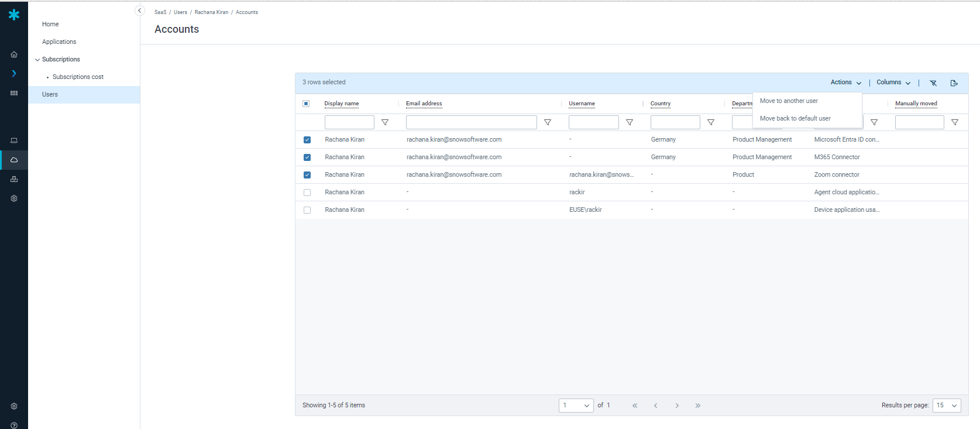The height and width of the screenshot is (429, 980).
Task: Click the filter icon beside Email address field
Action: (548, 122)
